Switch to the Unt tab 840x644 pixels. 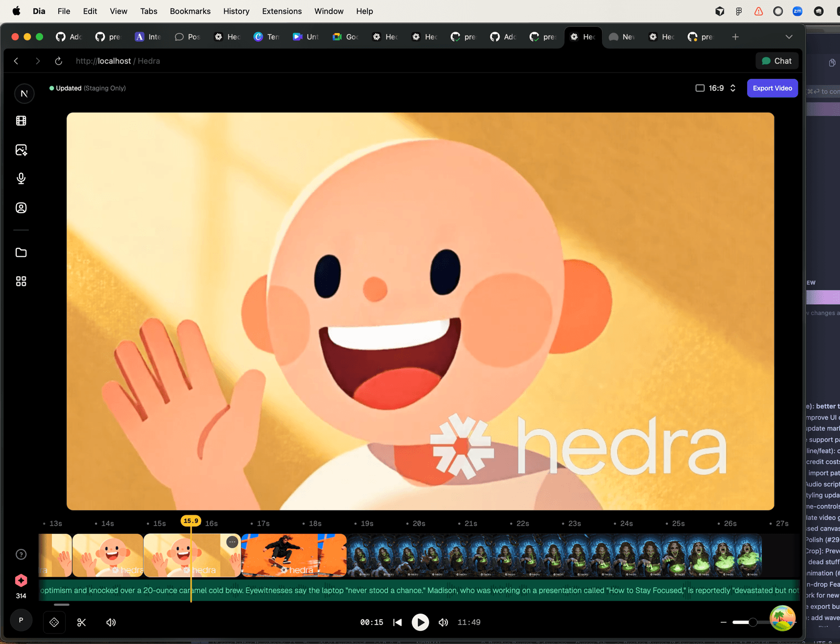coord(306,37)
